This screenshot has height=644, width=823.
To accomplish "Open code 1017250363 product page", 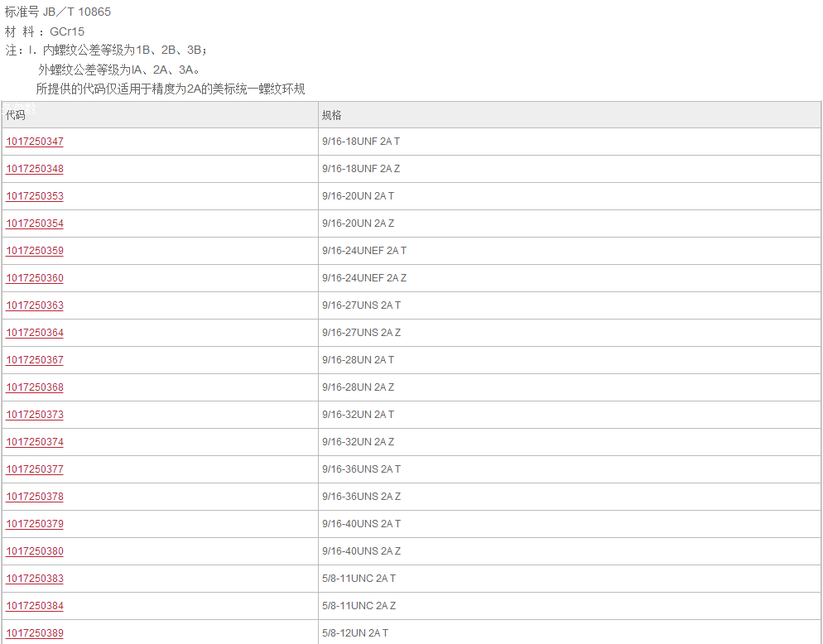I will (x=35, y=305).
